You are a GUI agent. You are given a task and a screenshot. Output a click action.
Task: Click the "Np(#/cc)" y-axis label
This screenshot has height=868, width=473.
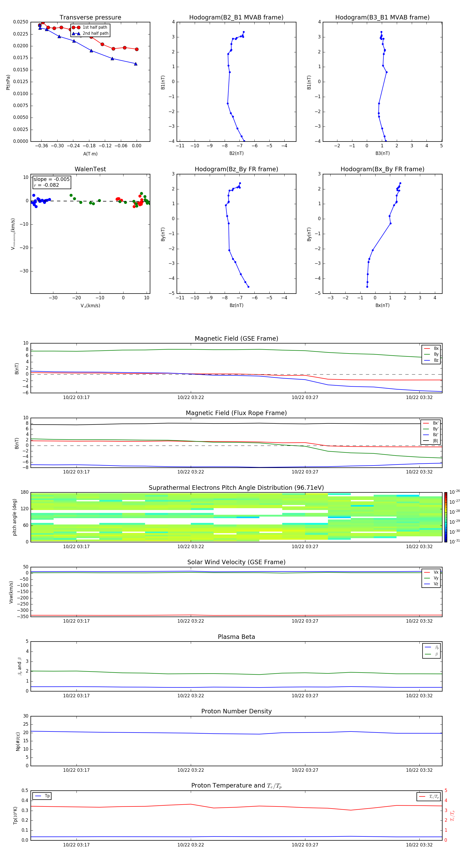point(18,741)
